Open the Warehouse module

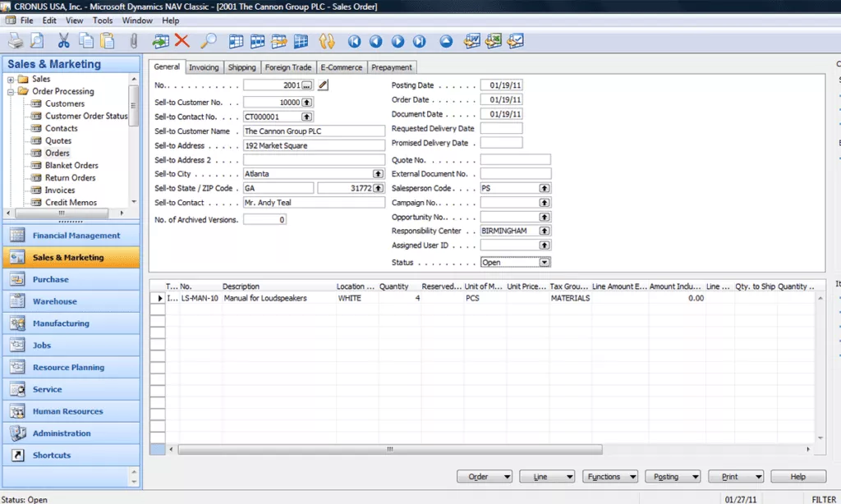tap(71, 301)
